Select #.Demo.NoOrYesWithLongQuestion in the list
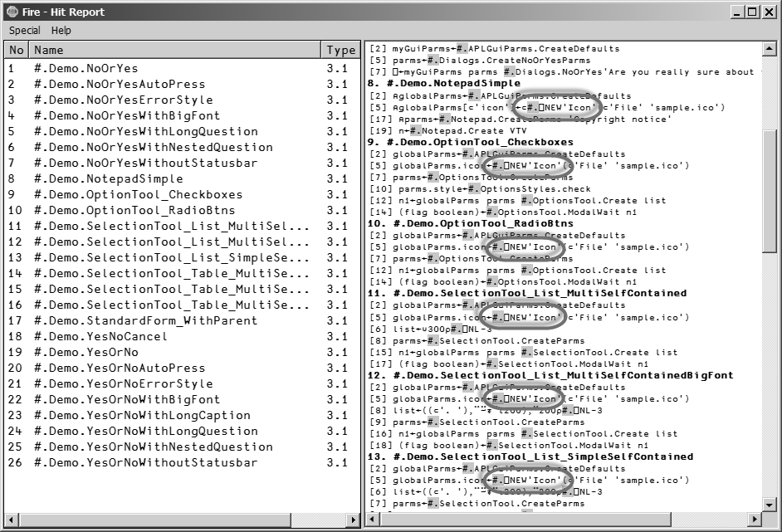Viewport: 782px width, 532px height. [182, 132]
